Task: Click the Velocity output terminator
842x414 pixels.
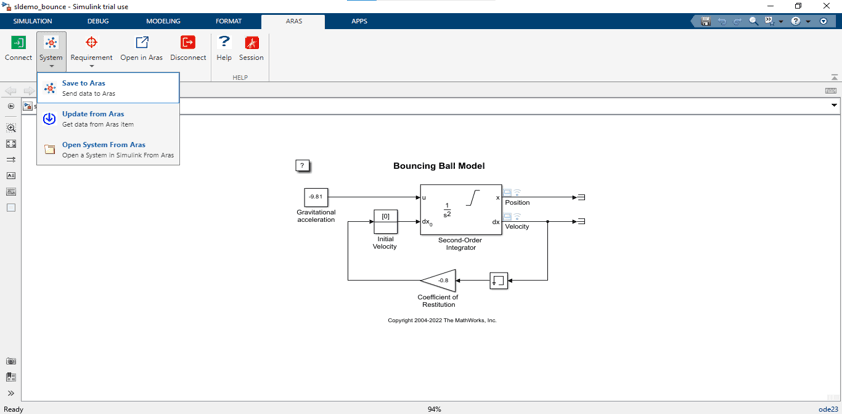Action: pos(580,221)
